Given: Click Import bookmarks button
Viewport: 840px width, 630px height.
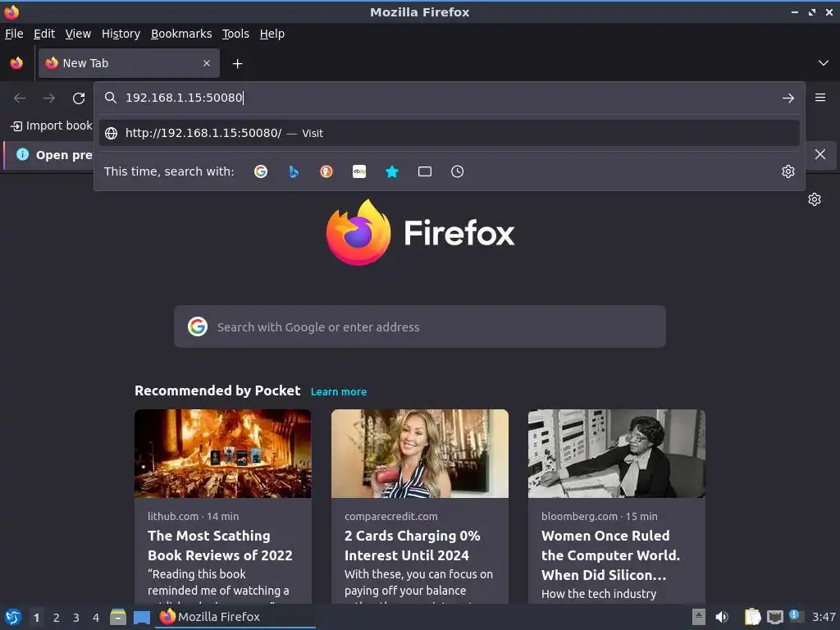Looking at the screenshot, I should 52,126.
